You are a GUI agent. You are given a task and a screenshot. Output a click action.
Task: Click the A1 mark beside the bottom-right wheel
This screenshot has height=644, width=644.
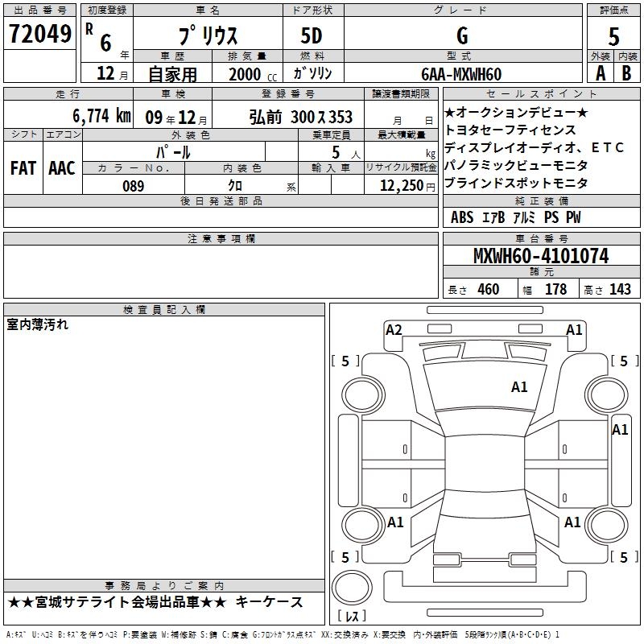pos(572,522)
